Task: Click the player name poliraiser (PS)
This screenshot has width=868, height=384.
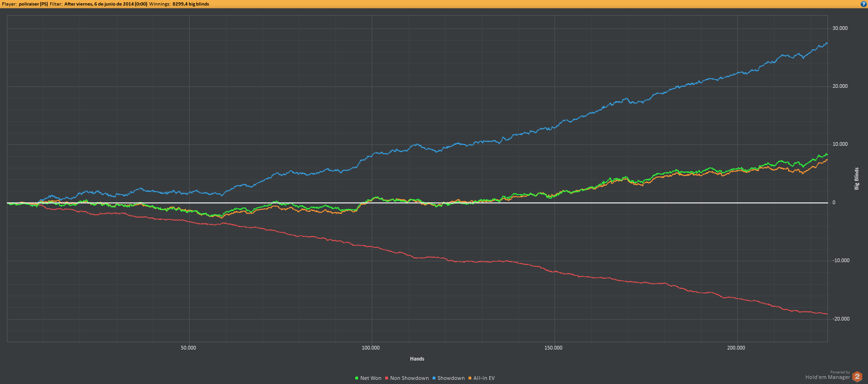Action: pyautogui.click(x=33, y=4)
